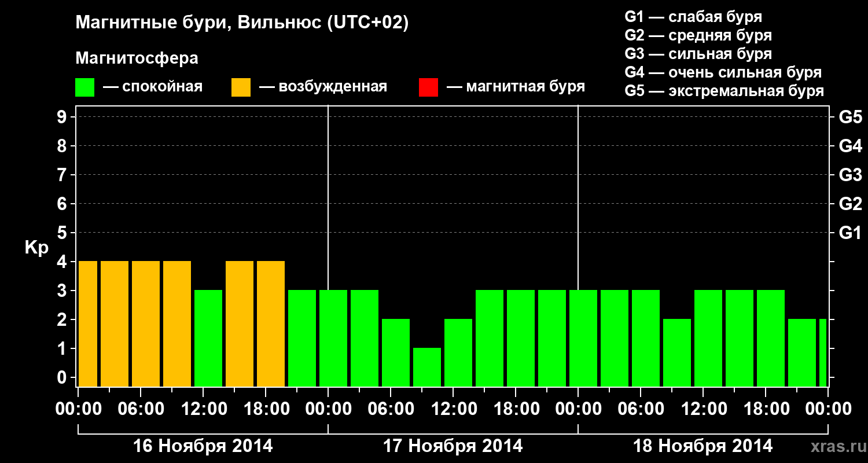Click the '06:00' tick label on 17 November
The width and height of the screenshot is (868, 463).
point(391,409)
